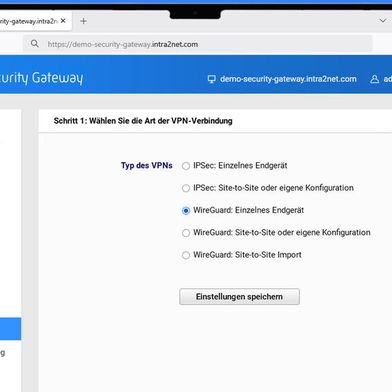Click the Einstellungen speichern button
This screenshot has width=392, height=392.
[x=239, y=297]
